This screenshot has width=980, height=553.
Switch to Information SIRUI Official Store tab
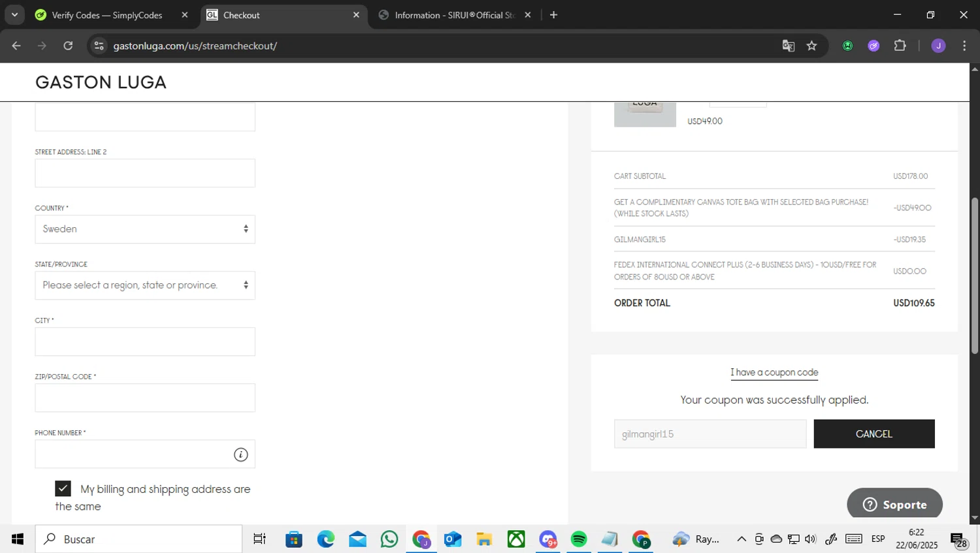(454, 15)
